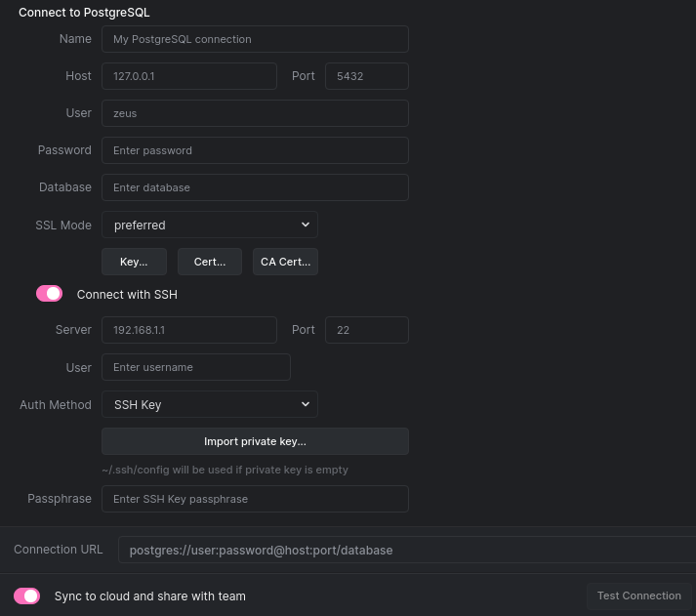Focus the Enter password field
This screenshot has height=616, width=696.
255,150
